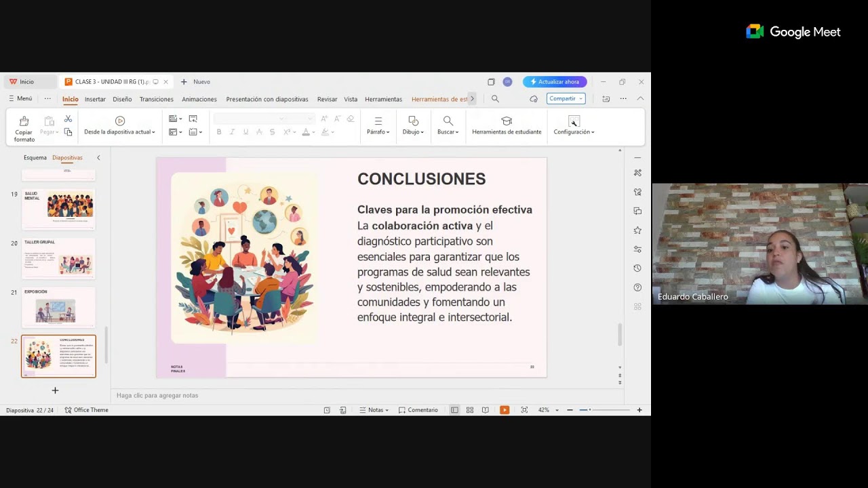Screen dimensions: 868x488
Task: Open the Transiciones tab
Action: tap(157, 99)
